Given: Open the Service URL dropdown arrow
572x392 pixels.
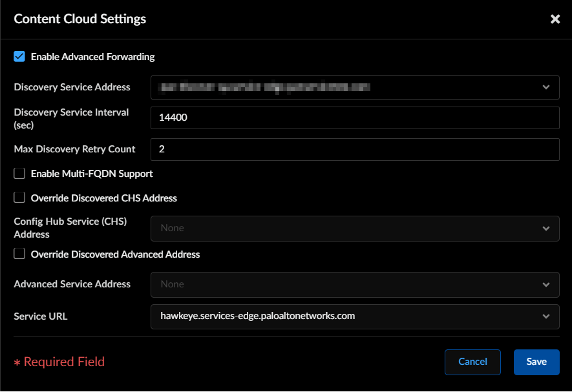Looking at the screenshot, I should (546, 316).
